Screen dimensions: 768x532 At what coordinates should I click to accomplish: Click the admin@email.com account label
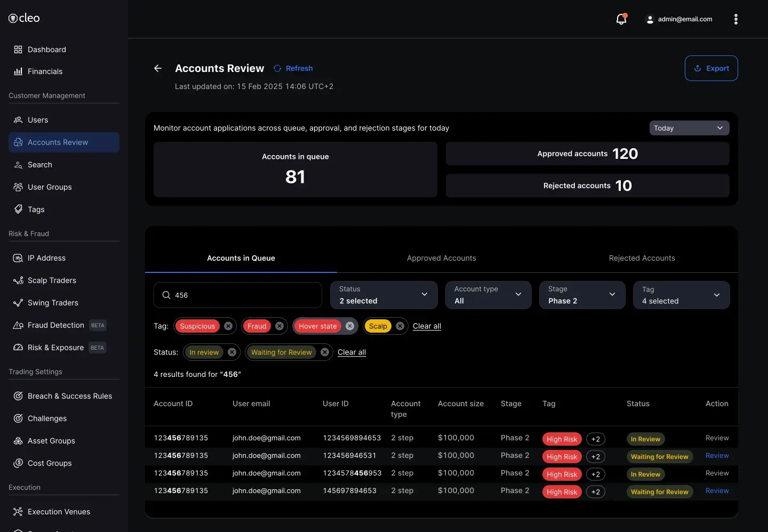click(x=685, y=19)
